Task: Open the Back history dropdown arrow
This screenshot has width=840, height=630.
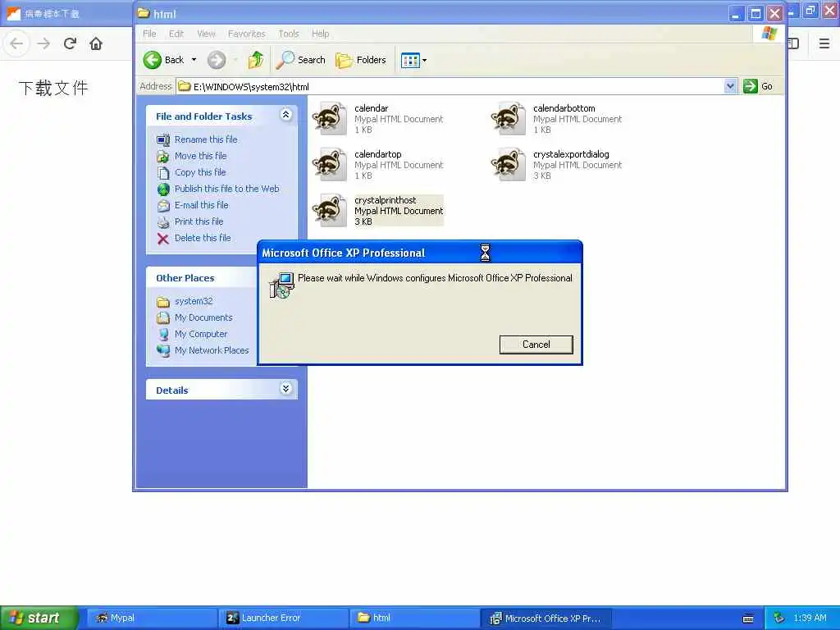Action: click(194, 60)
